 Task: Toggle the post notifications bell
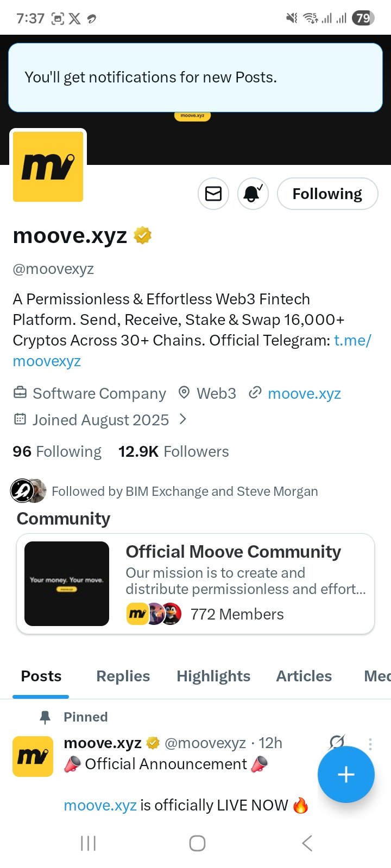click(253, 194)
